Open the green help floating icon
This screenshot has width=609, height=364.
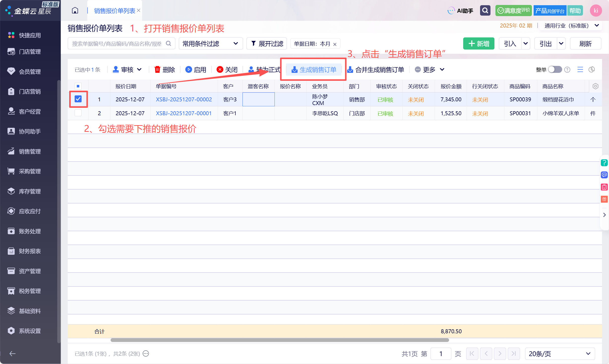click(604, 163)
